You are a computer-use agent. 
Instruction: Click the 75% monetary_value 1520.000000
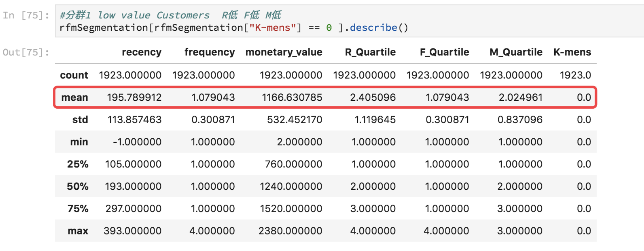coord(291,209)
